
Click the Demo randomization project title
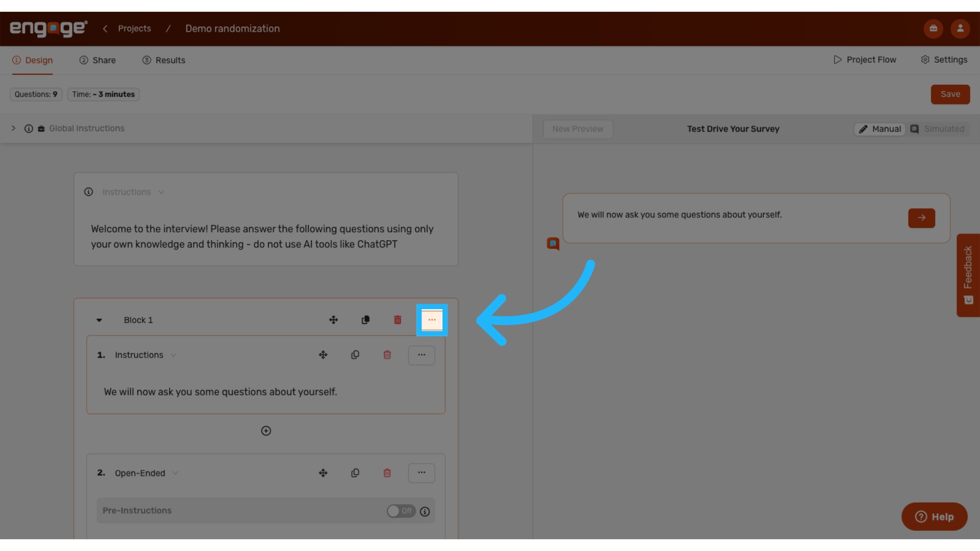(x=232, y=29)
